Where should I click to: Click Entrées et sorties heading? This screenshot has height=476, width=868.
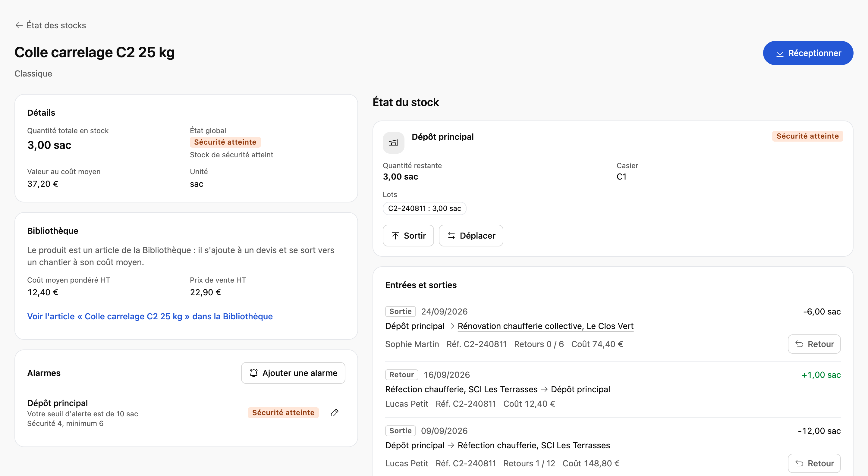[x=420, y=285]
